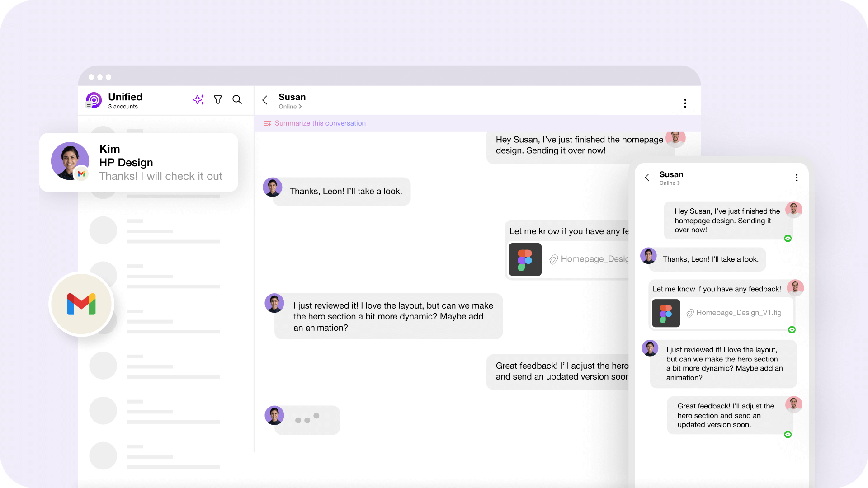The image size is (868, 488).
Task: Open Homepage_Design_V1.fig attachment link
Action: [738, 313]
